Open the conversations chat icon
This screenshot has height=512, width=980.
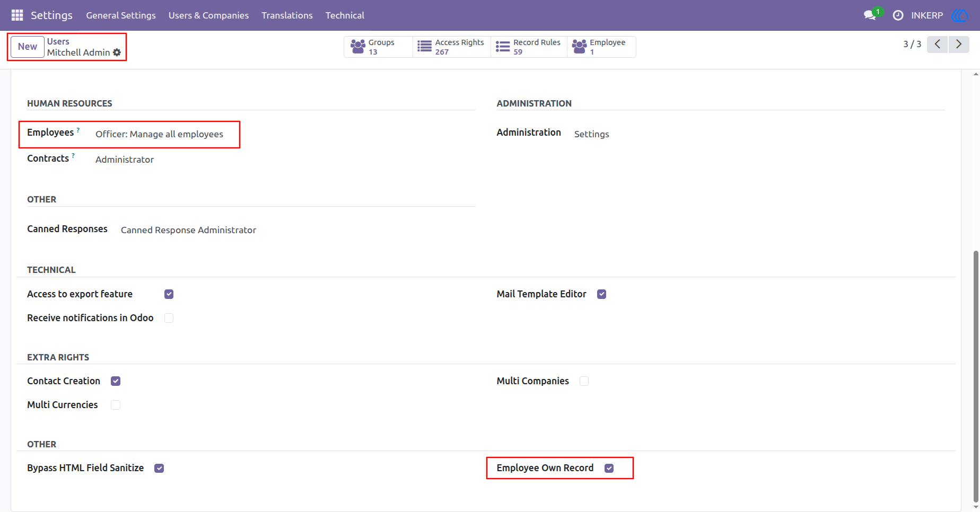point(870,15)
